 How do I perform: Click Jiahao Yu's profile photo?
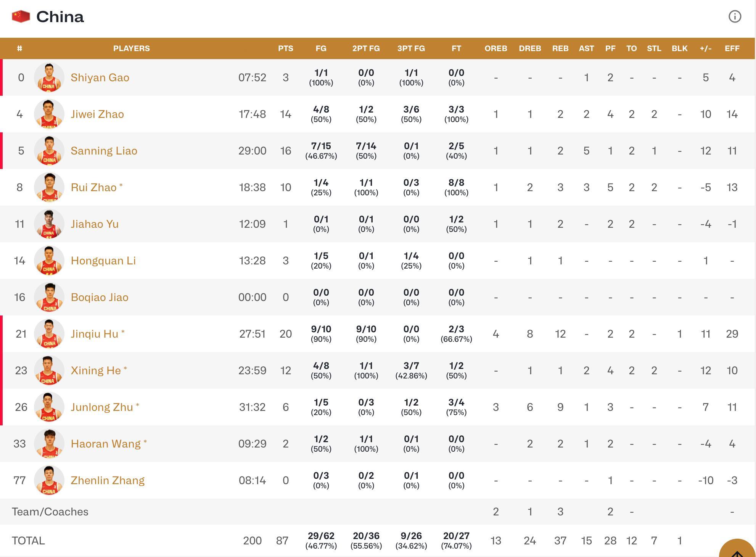pos(49,224)
